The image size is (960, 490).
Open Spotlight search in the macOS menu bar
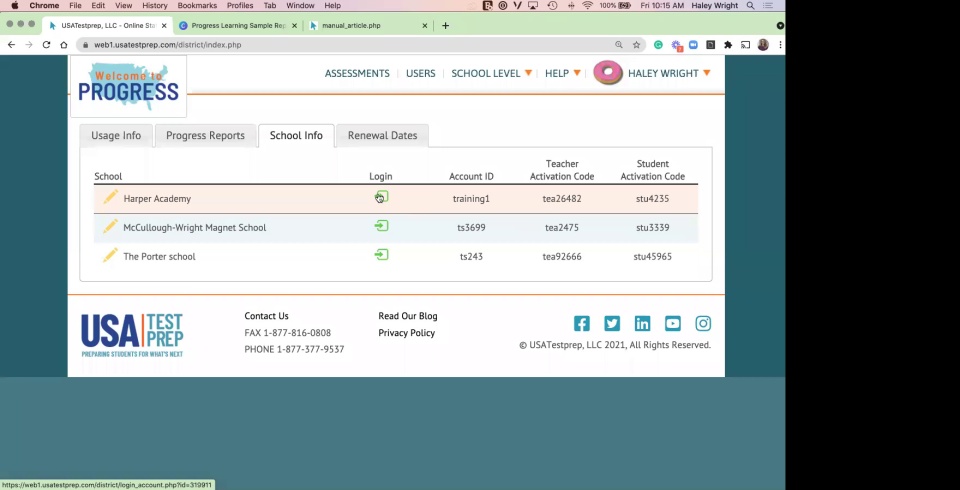coord(750,6)
